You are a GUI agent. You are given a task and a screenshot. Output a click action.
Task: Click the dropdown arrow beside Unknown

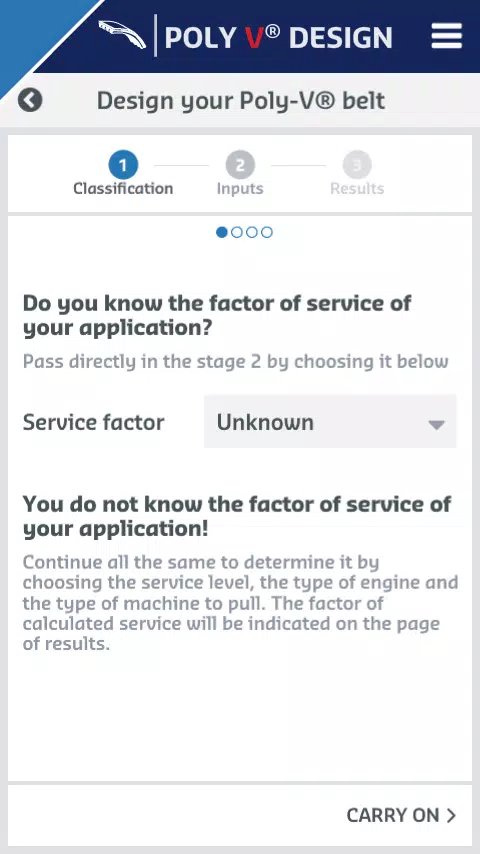437,425
